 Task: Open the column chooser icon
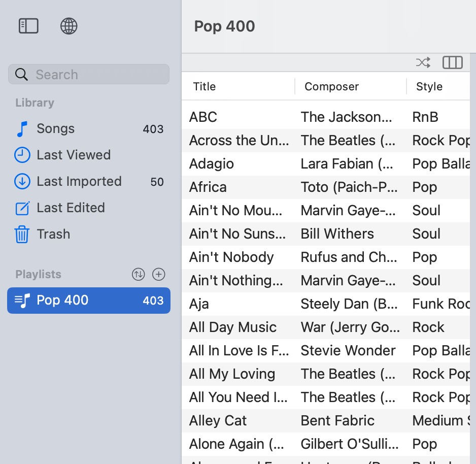point(452,62)
